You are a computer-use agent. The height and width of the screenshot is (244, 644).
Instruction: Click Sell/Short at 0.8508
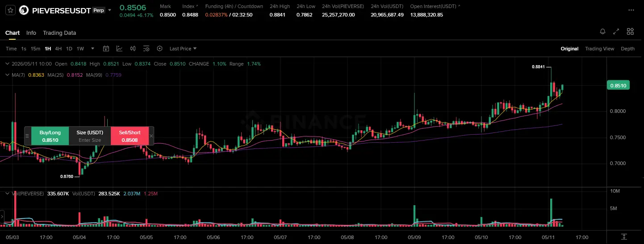click(130, 136)
